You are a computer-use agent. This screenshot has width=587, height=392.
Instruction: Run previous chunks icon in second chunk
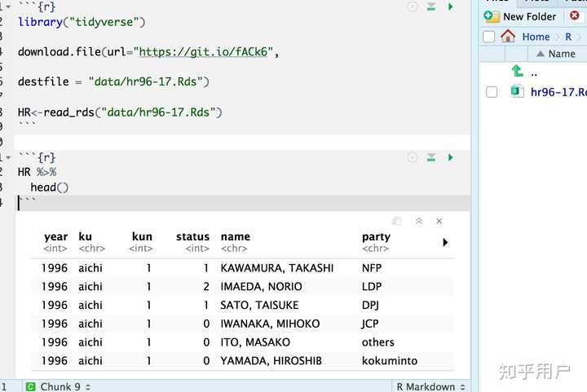(x=431, y=157)
